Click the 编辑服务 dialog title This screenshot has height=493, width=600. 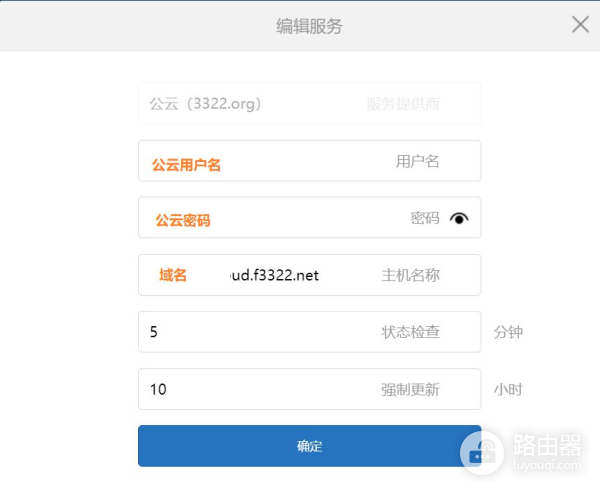309,26
